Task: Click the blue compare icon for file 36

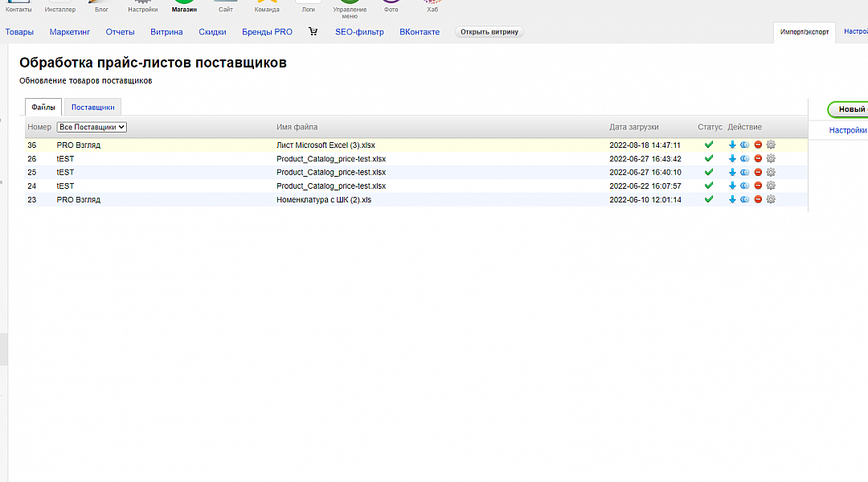Action: [x=745, y=145]
